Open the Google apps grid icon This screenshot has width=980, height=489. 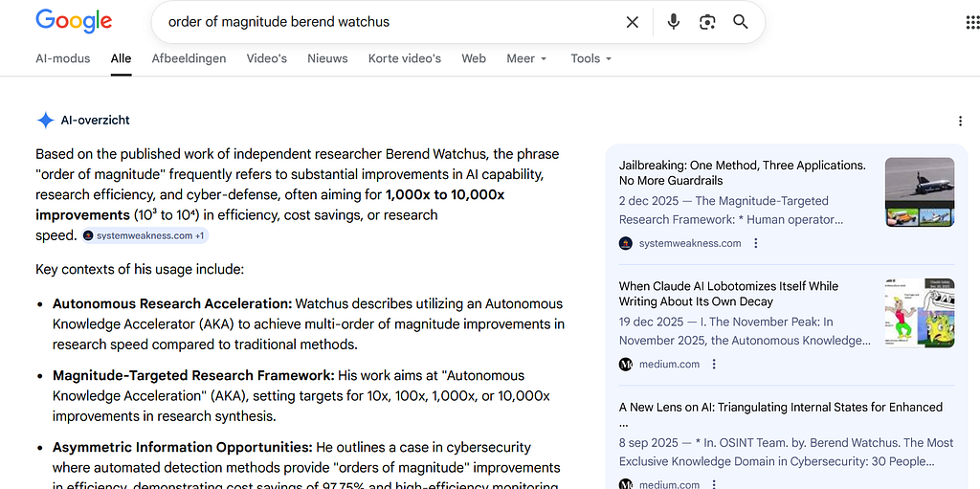coord(972,23)
